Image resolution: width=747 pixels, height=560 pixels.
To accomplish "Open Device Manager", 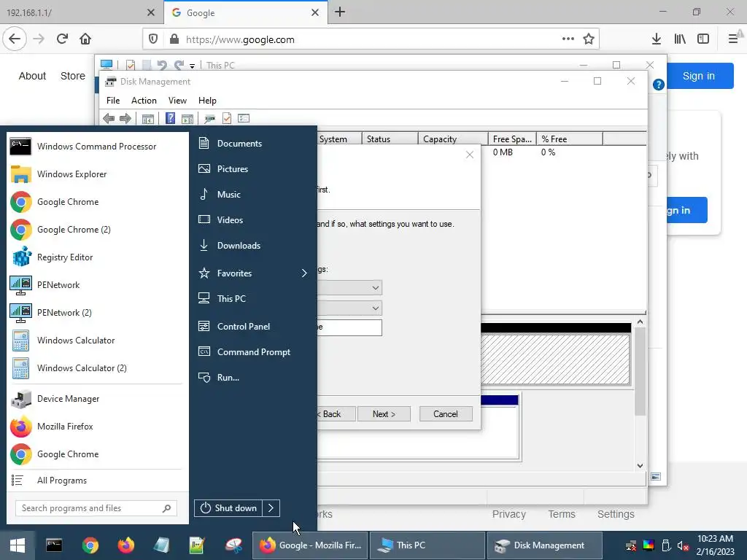I will click(96, 399).
